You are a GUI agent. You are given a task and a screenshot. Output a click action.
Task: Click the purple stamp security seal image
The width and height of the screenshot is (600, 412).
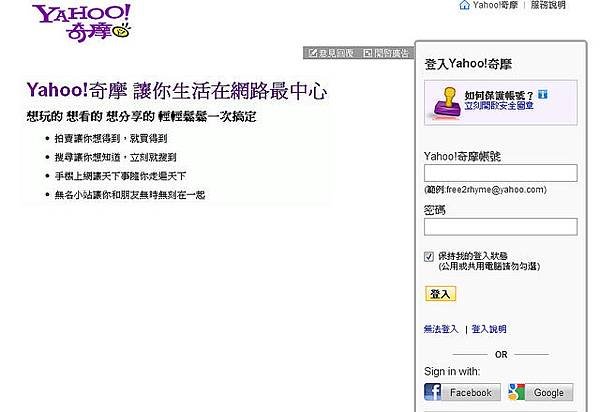click(446, 102)
